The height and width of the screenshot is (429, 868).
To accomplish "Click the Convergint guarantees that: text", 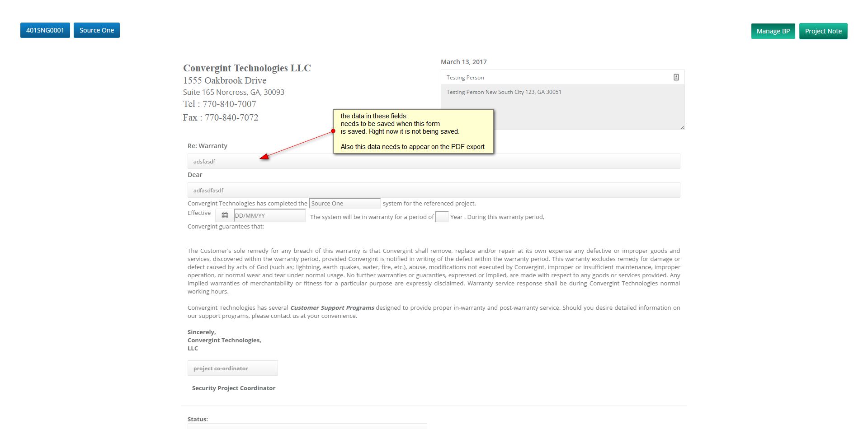I will 226,226.
